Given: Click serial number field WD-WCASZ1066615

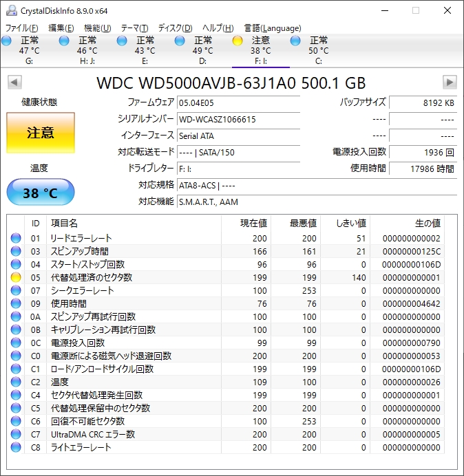Looking at the screenshot, I should point(238,119).
